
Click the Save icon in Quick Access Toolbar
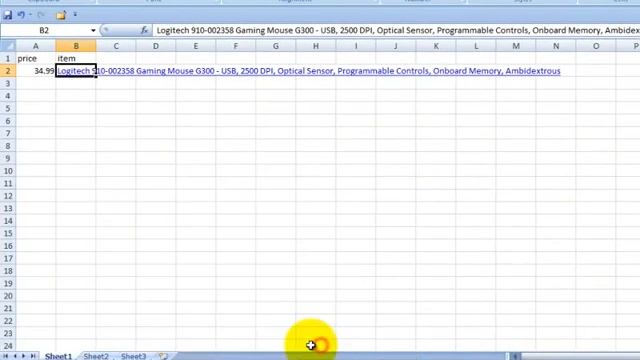click(7, 15)
